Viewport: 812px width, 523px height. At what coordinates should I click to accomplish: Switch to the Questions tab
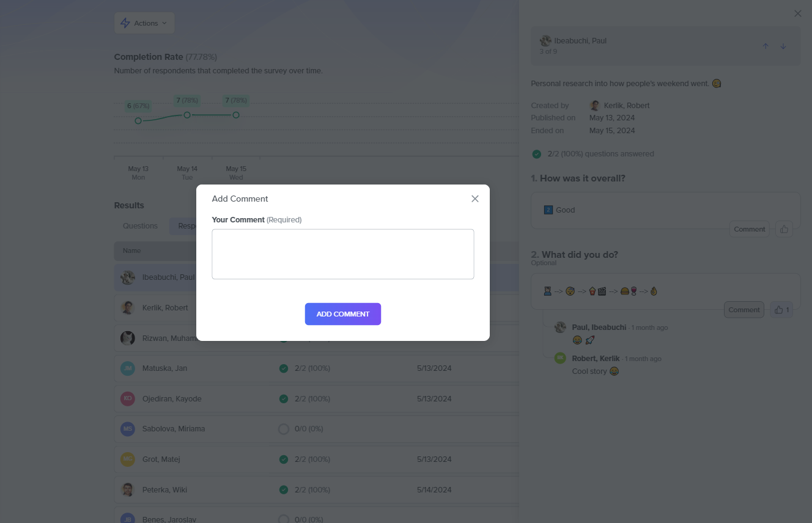click(140, 226)
